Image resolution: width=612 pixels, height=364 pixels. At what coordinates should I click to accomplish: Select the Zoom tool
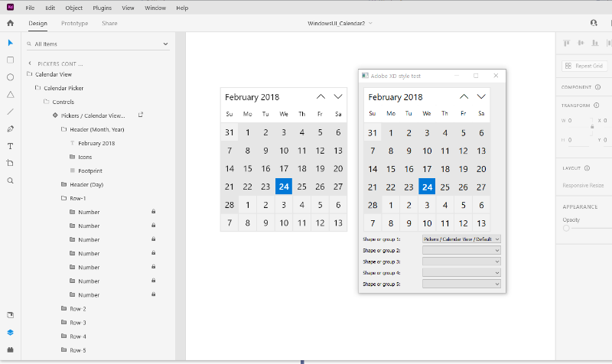(10, 180)
